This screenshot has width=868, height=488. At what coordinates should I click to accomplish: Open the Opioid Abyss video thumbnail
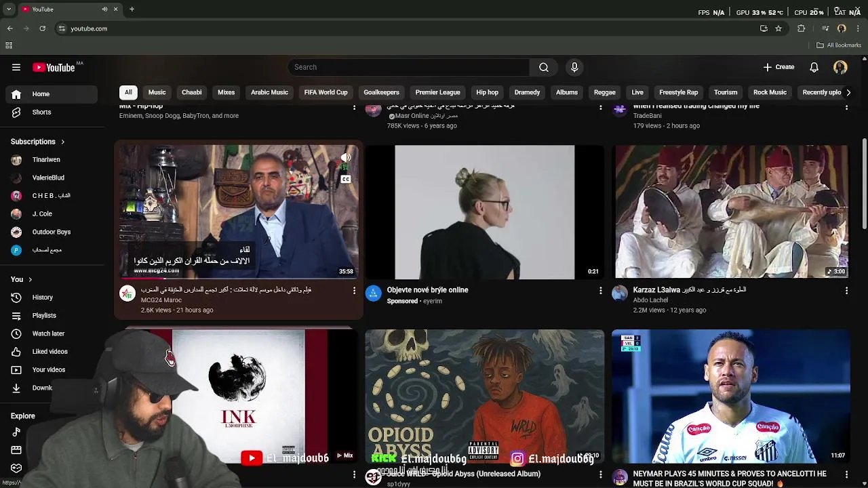(x=484, y=396)
